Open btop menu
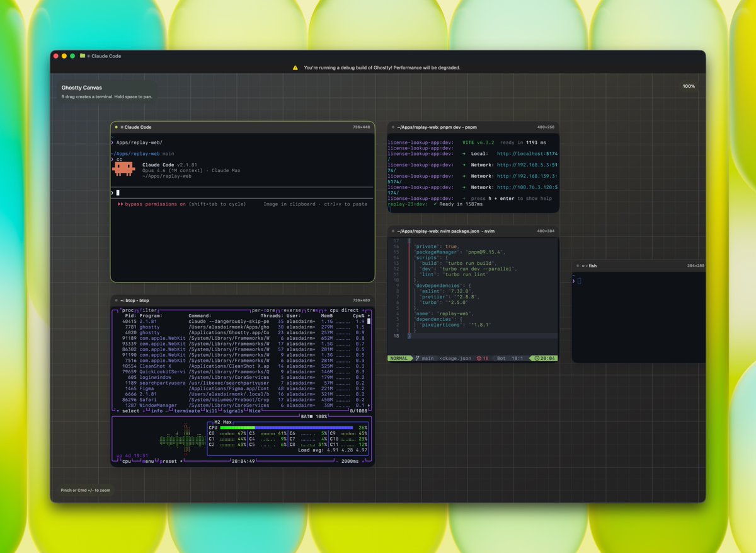 click(147, 461)
